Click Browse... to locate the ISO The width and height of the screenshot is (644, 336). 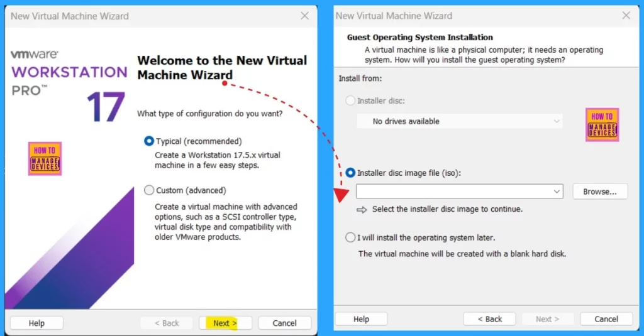[600, 192]
